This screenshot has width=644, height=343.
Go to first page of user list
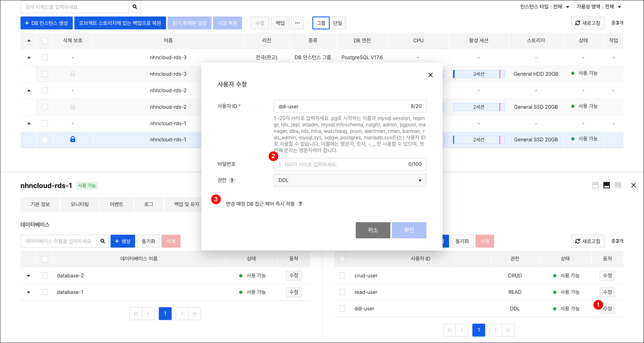click(x=449, y=330)
